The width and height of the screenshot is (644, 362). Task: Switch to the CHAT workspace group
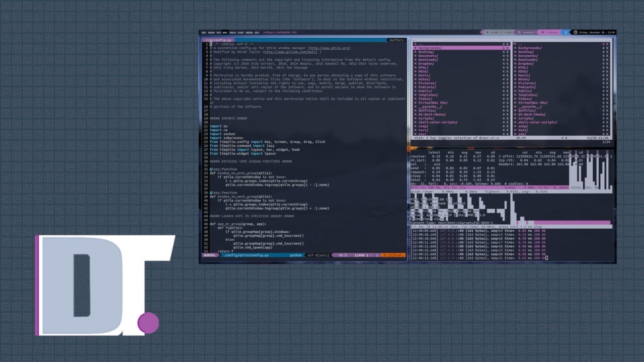240,33
